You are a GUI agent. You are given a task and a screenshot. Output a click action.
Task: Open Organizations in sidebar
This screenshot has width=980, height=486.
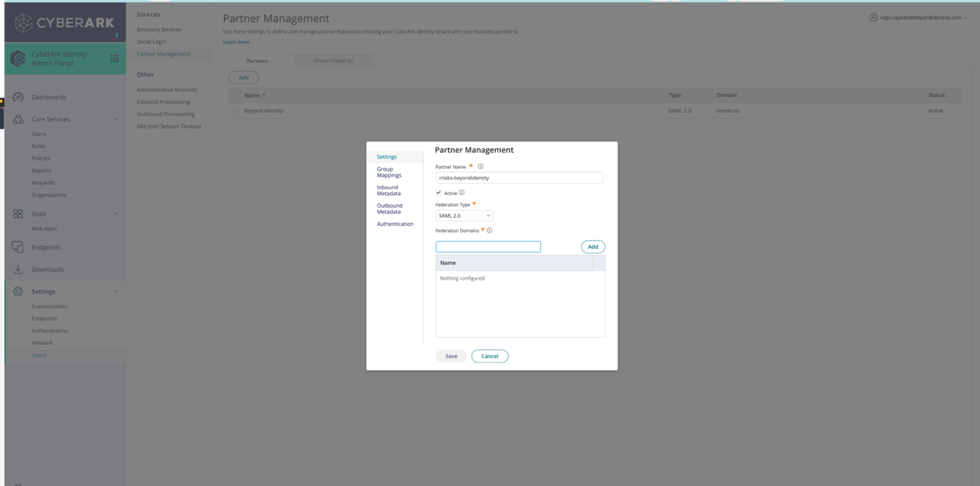click(x=49, y=195)
